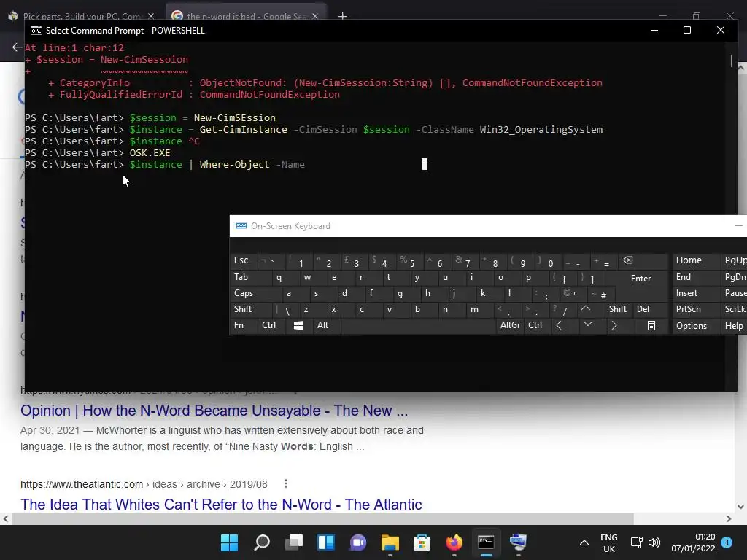This screenshot has height=560, width=747.
Task: Click up arrow key on On-Screen Keyboard
Action: coord(586,309)
